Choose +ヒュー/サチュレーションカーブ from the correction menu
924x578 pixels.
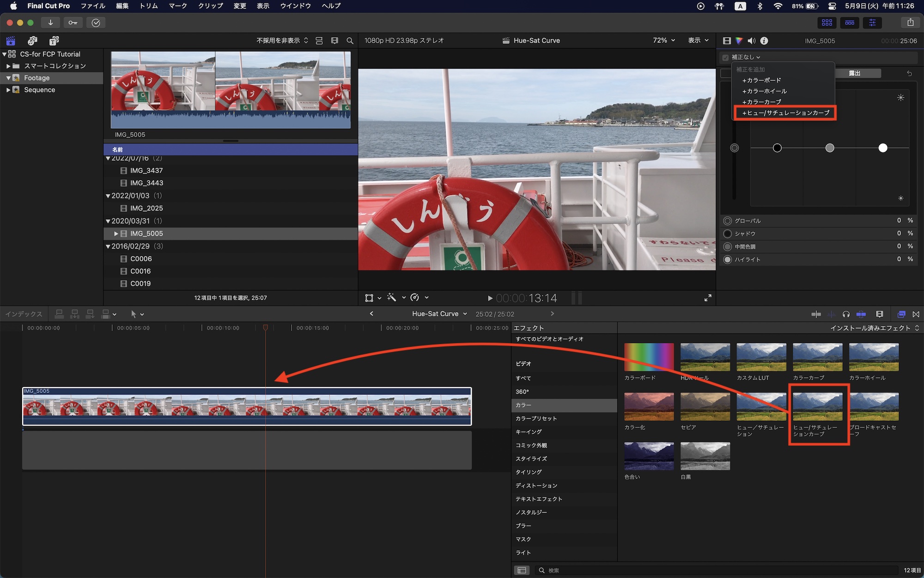(x=784, y=113)
